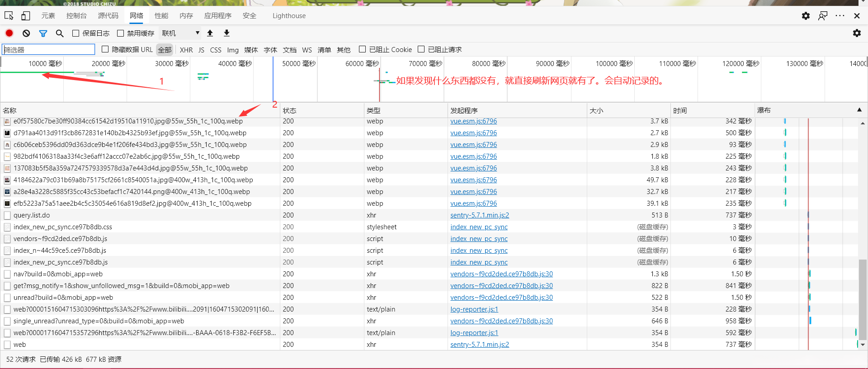
Task: Sort by the 类型 column header
Action: pos(406,110)
